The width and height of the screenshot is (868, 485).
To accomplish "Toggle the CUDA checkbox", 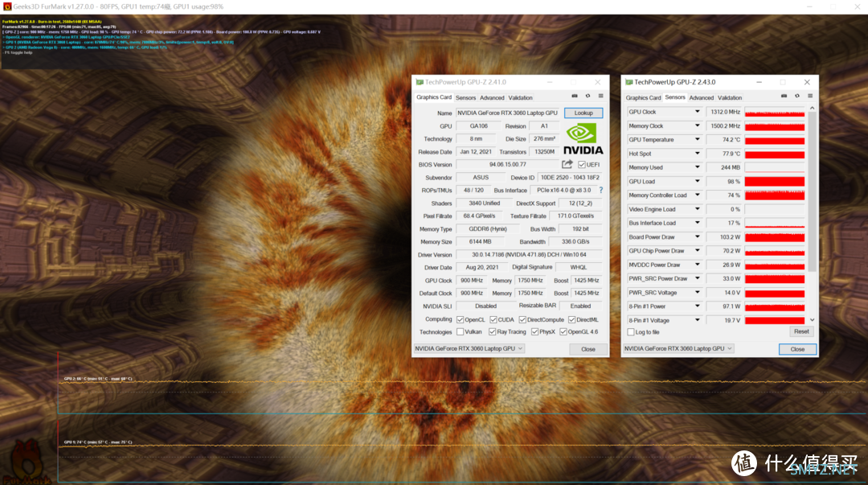I will pyautogui.click(x=493, y=320).
